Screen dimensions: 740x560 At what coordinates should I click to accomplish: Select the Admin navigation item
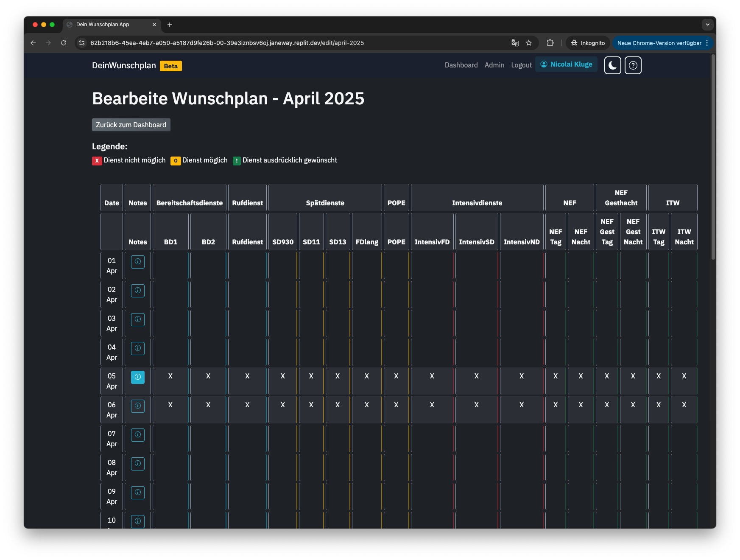tap(494, 64)
